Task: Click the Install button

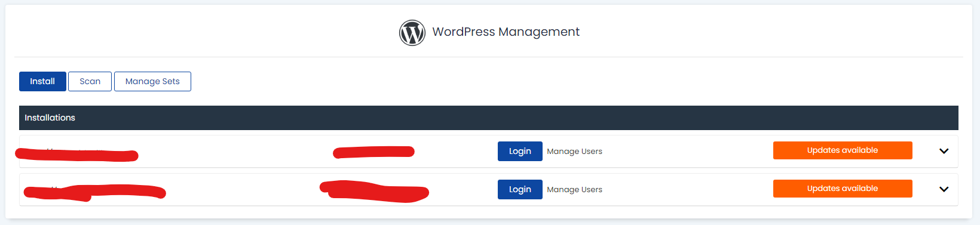Action: [x=42, y=81]
